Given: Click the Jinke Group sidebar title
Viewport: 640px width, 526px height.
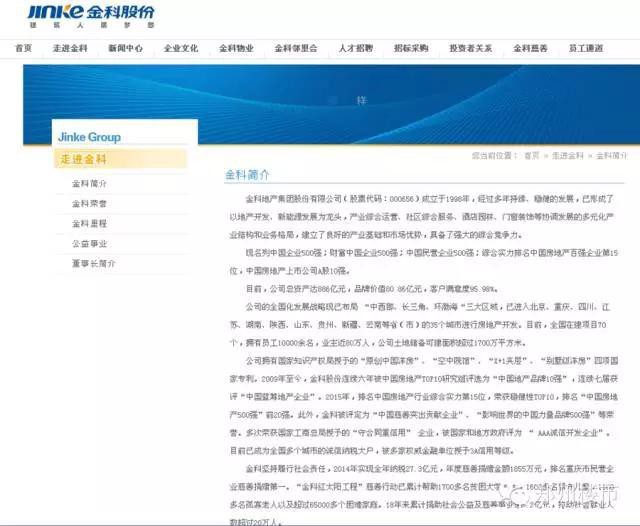Looking at the screenshot, I should tap(89, 137).
